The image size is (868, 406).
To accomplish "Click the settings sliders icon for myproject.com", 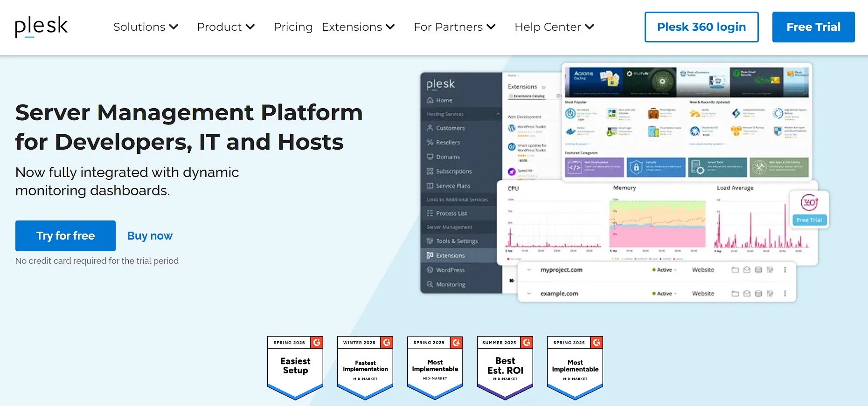I will [x=770, y=270].
